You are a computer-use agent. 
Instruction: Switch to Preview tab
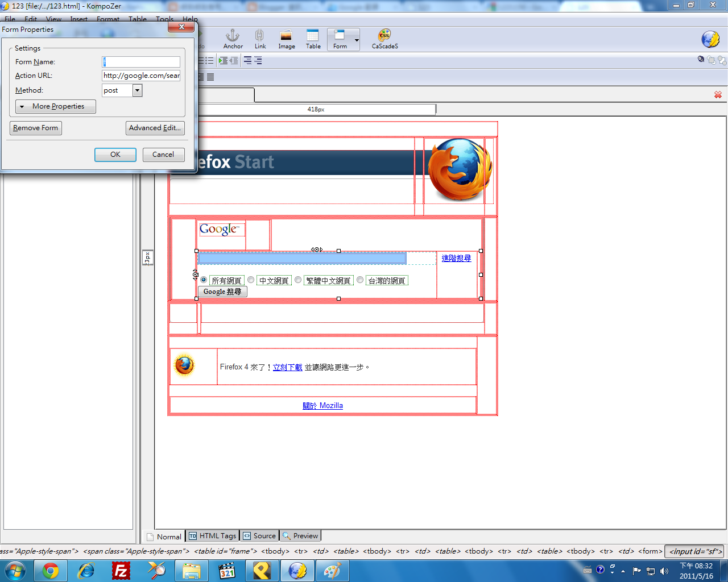point(300,536)
